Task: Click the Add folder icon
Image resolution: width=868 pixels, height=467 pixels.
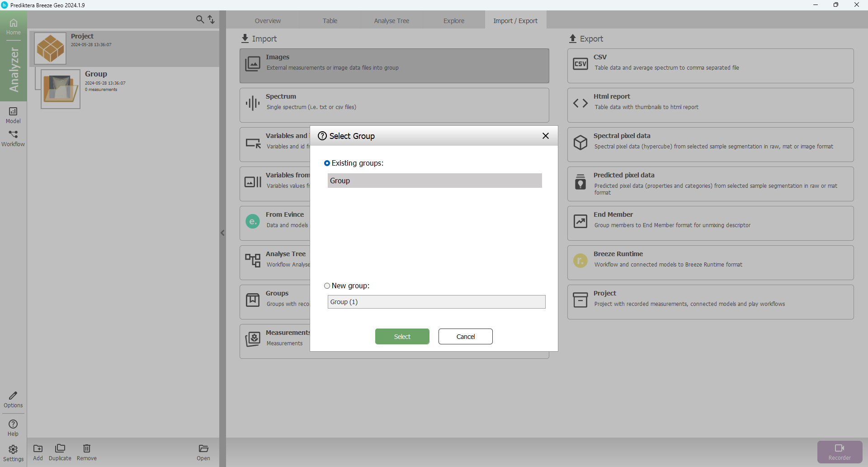Action: click(38, 452)
